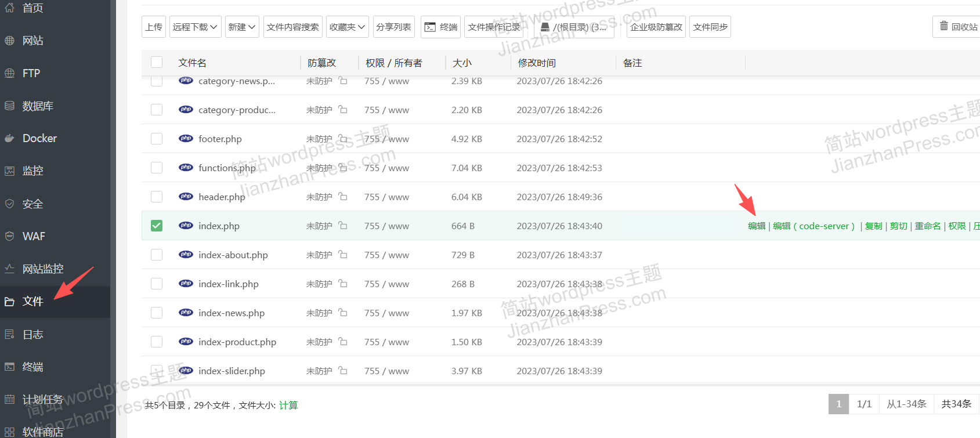
Task: Click the 分享列表 button
Action: click(393, 27)
